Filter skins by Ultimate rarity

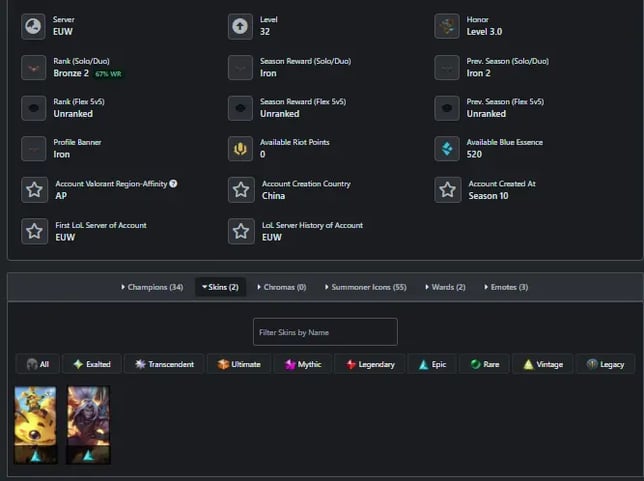pyautogui.click(x=239, y=364)
